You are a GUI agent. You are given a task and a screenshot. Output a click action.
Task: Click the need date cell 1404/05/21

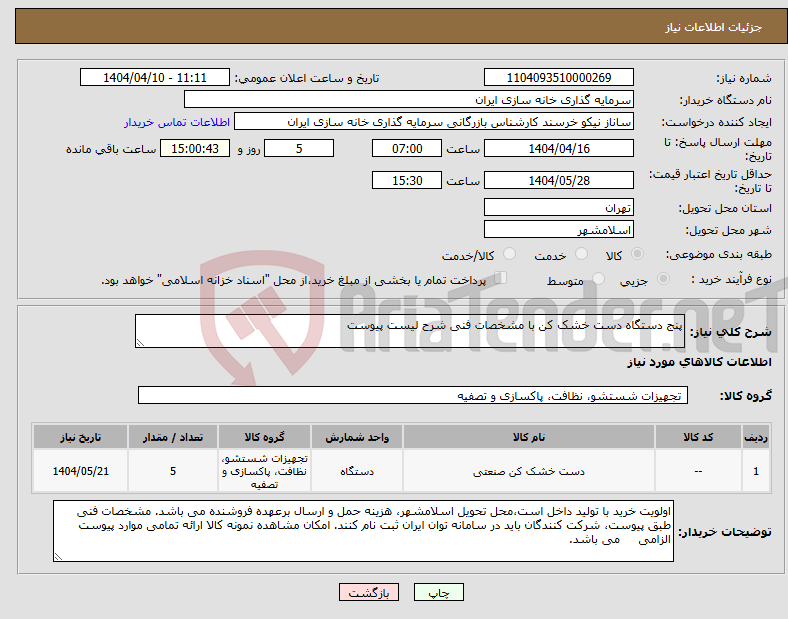(80, 471)
